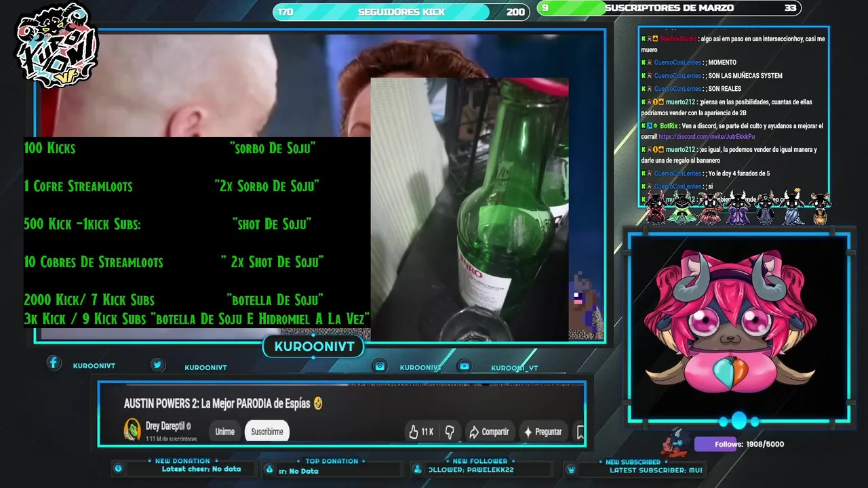Click the Drey Dareptil channel avatar
This screenshot has height=488, width=868.
[x=132, y=429]
